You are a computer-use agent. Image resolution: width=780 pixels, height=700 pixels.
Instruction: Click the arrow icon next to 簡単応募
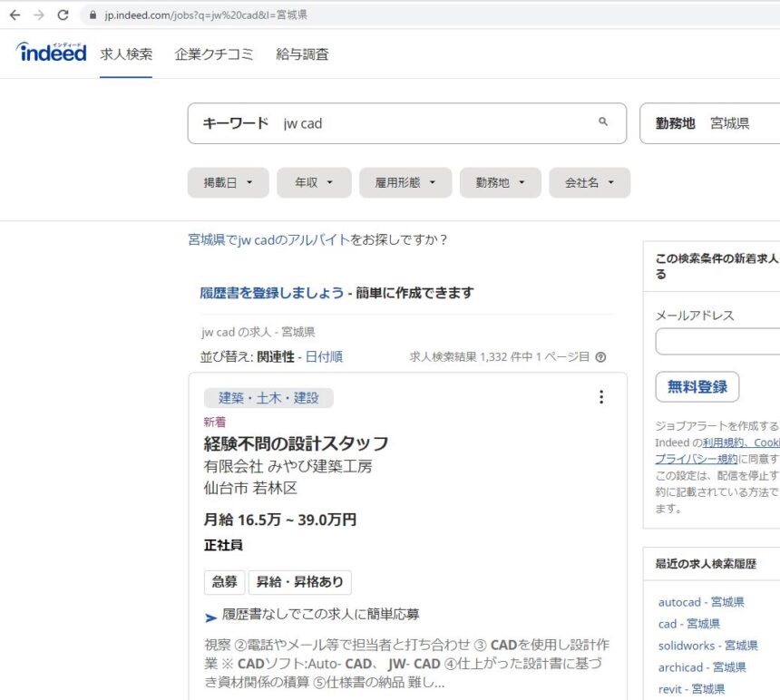pyautogui.click(x=211, y=617)
